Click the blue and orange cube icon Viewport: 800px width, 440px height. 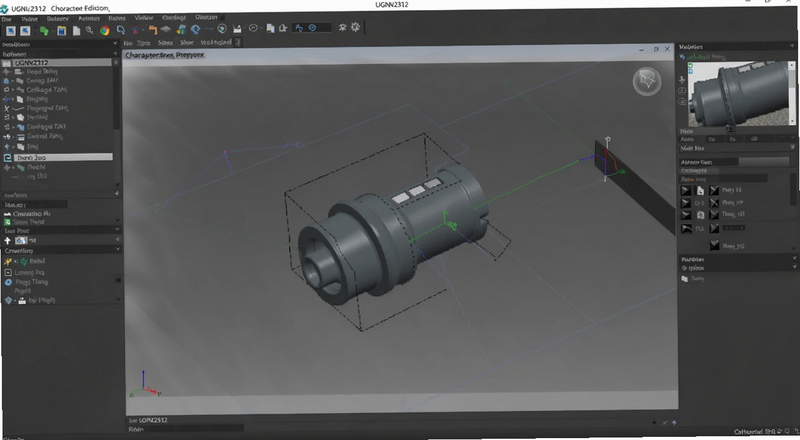(x=181, y=30)
